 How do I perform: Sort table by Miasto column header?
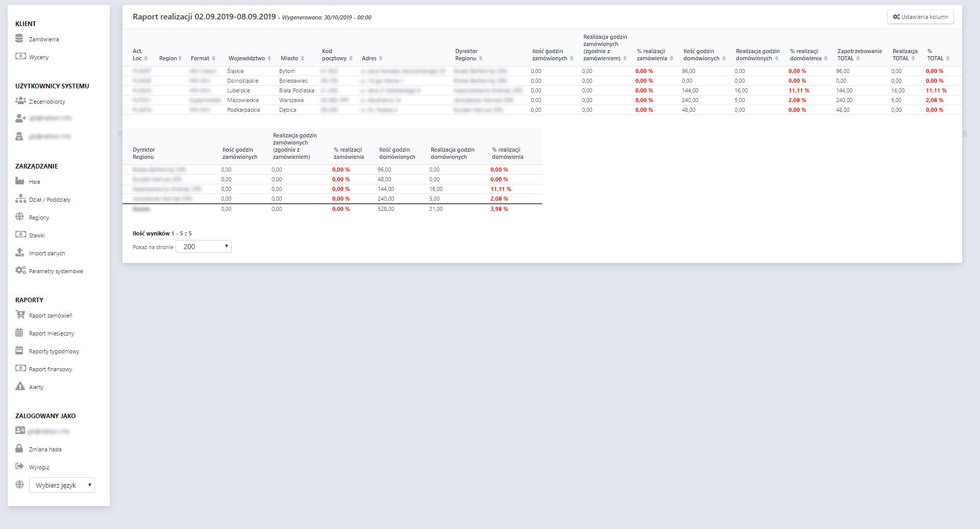292,58
